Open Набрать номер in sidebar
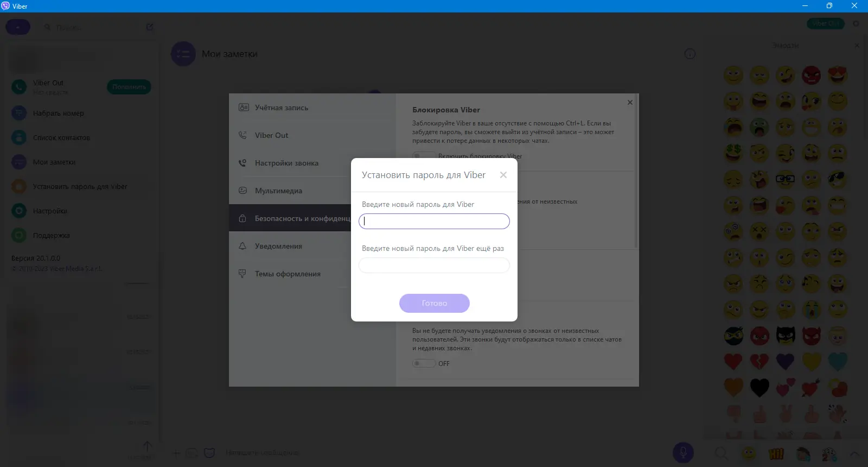The image size is (868, 467). (59, 113)
